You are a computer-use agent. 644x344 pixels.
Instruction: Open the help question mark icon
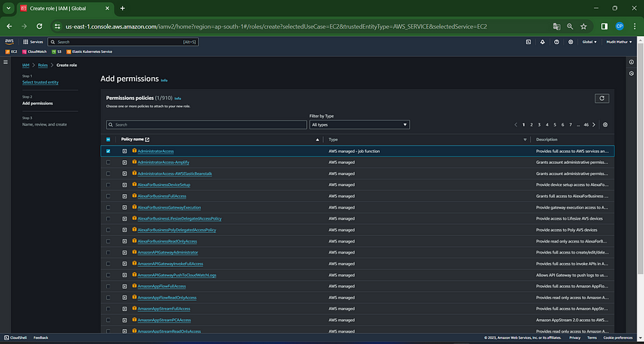point(556,42)
